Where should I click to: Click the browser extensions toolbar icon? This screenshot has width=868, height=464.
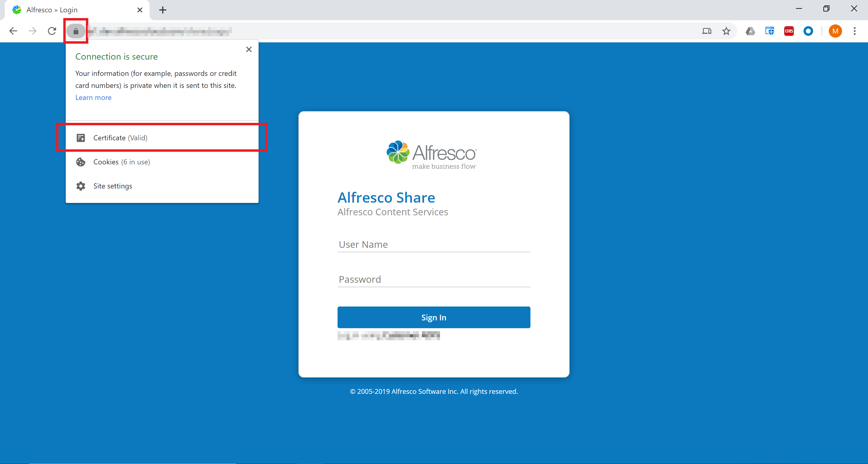click(x=769, y=31)
